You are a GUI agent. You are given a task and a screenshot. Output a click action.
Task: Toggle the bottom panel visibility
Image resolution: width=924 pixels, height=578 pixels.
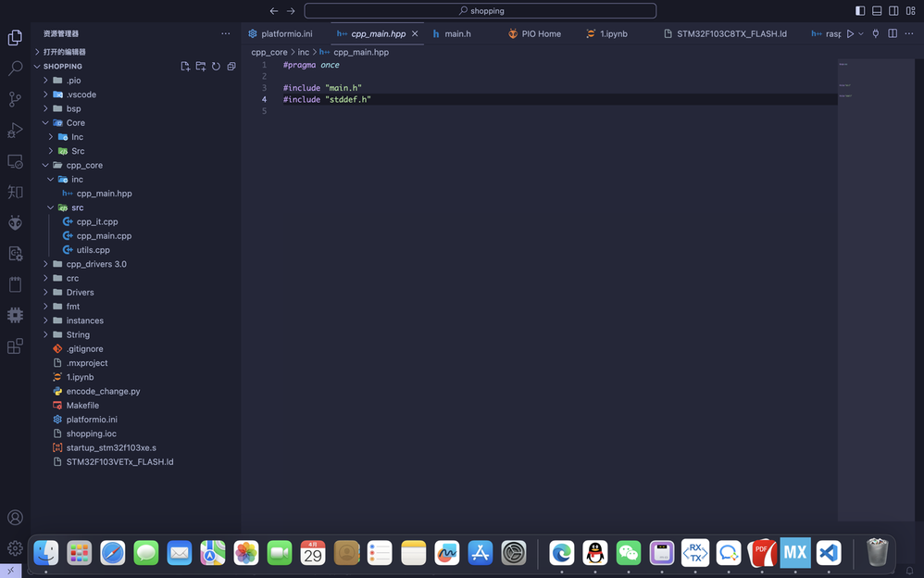point(877,11)
